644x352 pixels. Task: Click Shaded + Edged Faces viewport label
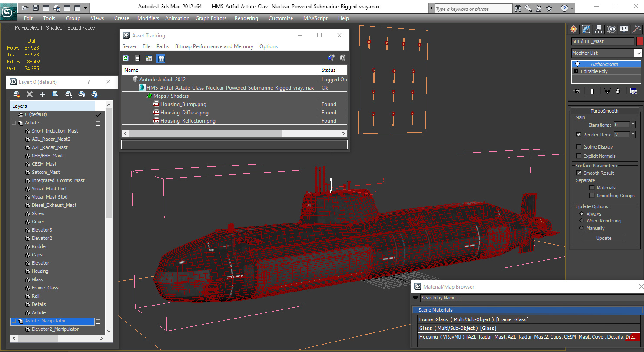click(72, 28)
